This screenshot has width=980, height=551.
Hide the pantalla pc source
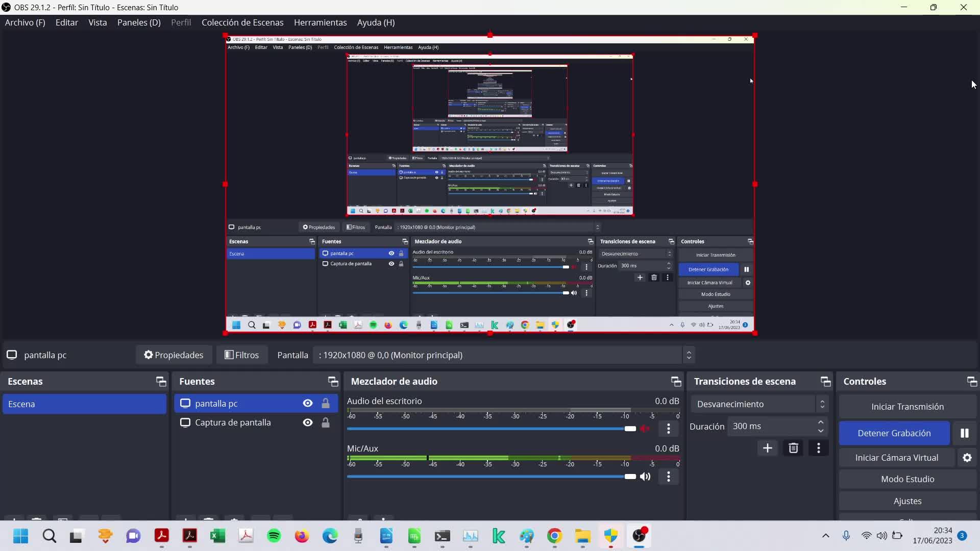coord(307,404)
